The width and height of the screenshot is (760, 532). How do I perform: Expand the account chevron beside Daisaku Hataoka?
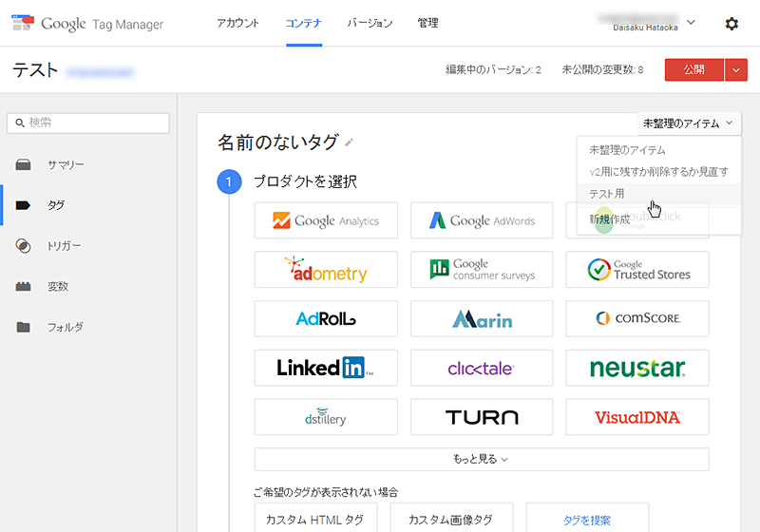point(692,22)
